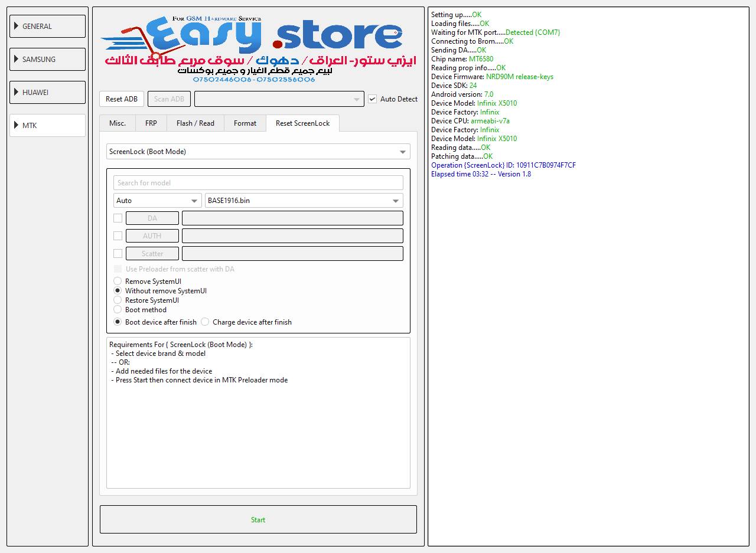Image resolution: width=756 pixels, height=553 pixels.
Task: Expand the GENERAL sidebar section
Action: (x=47, y=27)
